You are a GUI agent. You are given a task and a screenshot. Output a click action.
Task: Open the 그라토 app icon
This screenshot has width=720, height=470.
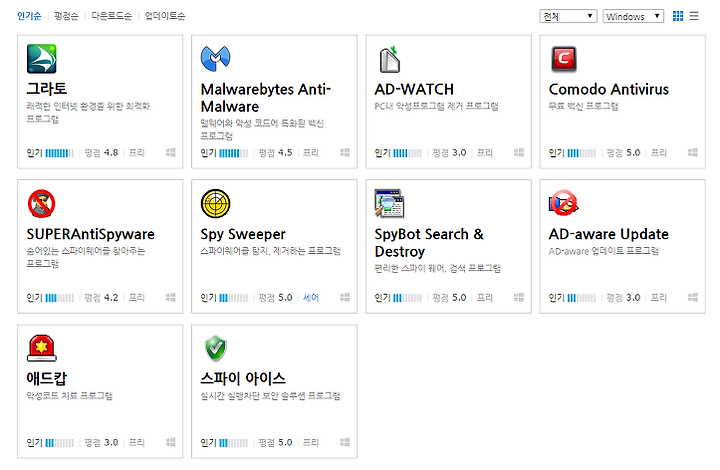click(41, 59)
